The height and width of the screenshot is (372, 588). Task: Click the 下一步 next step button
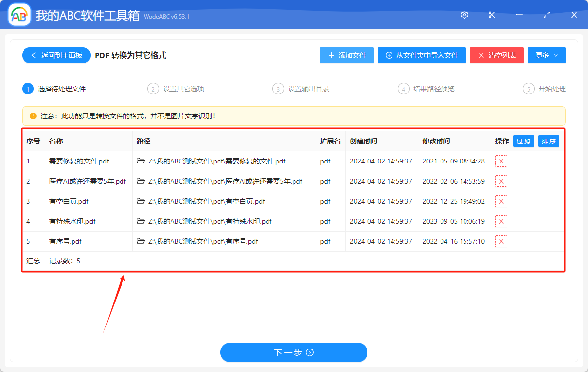pyautogui.click(x=294, y=352)
